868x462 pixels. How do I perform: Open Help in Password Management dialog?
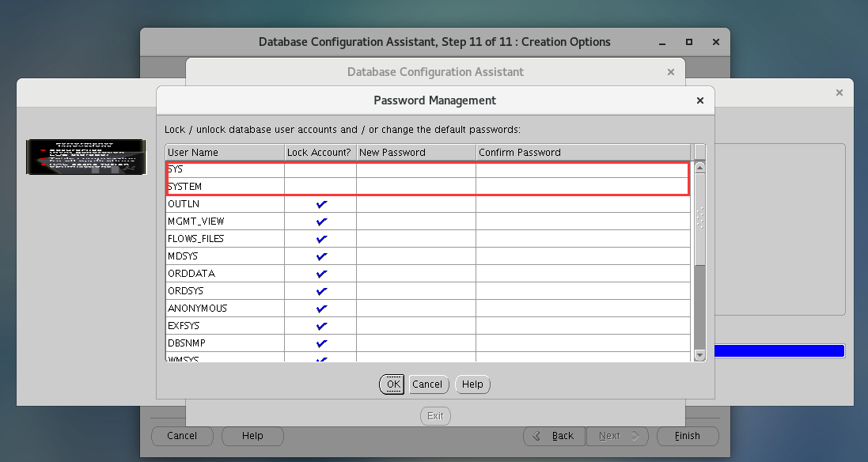[472, 384]
